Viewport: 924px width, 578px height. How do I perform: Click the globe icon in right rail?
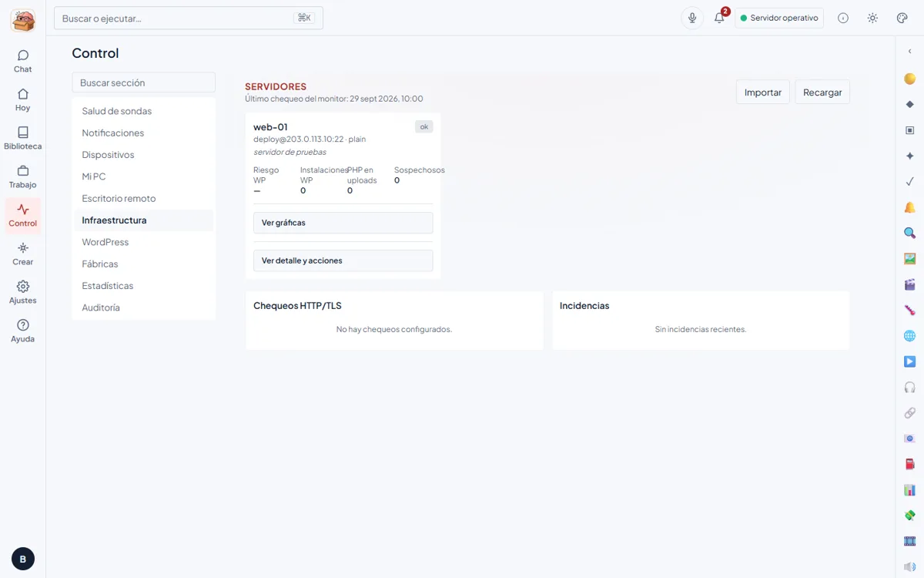909,336
